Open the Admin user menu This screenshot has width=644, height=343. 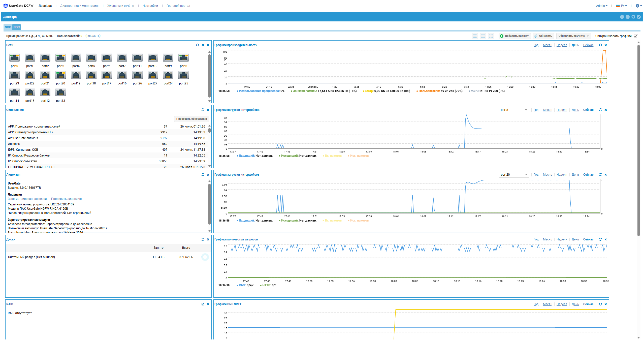pos(601,6)
